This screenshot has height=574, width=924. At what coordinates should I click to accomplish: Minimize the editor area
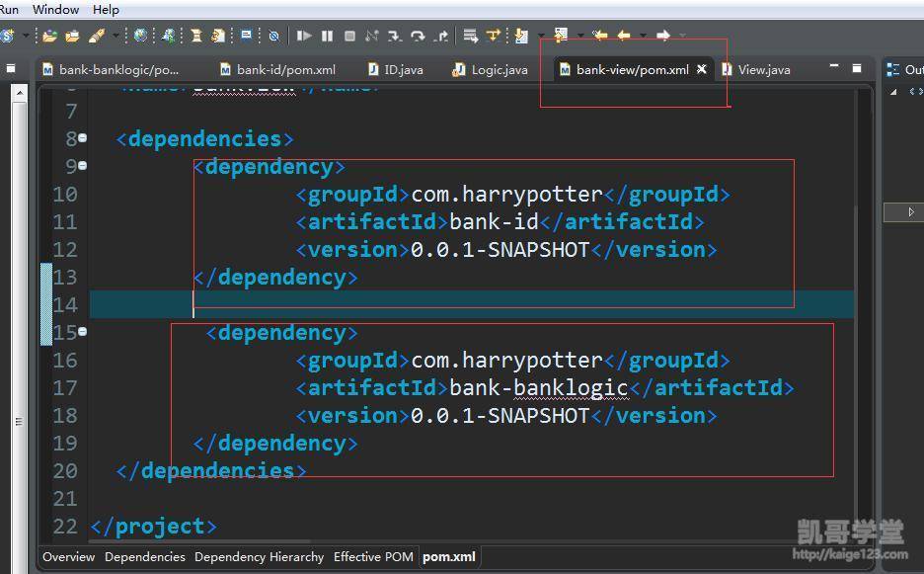[x=834, y=66]
